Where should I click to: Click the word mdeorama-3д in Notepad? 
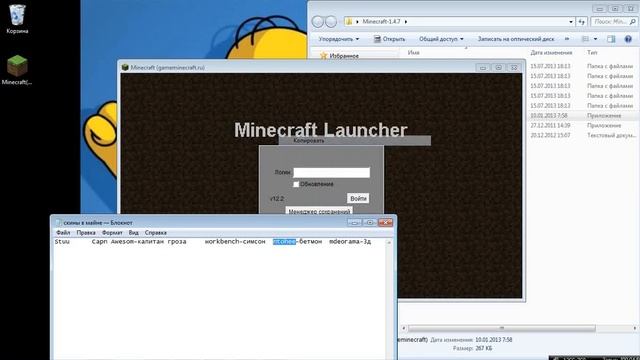click(x=350, y=242)
